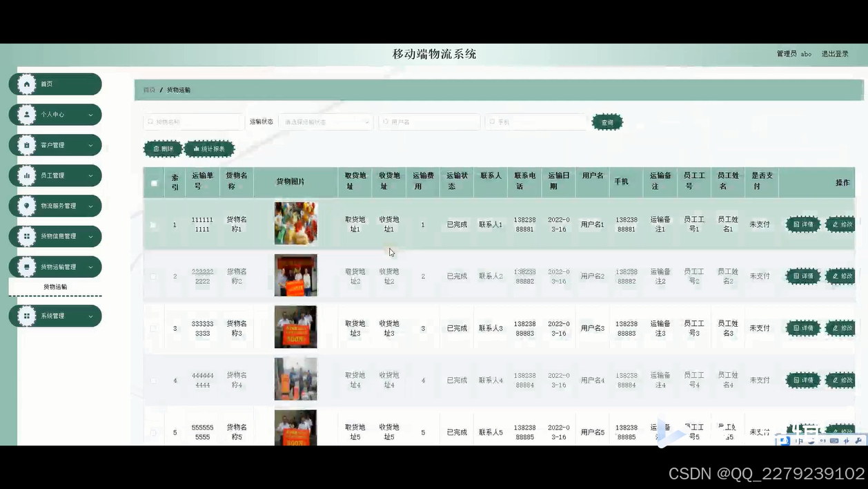Click 退出登录 at top right
The image size is (868, 489).
(835, 53)
